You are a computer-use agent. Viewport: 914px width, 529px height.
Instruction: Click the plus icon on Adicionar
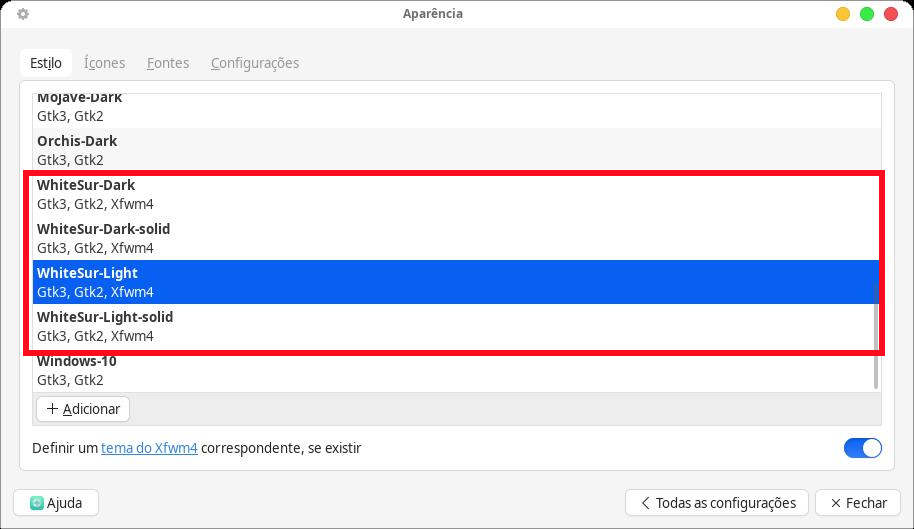click(x=52, y=409)
